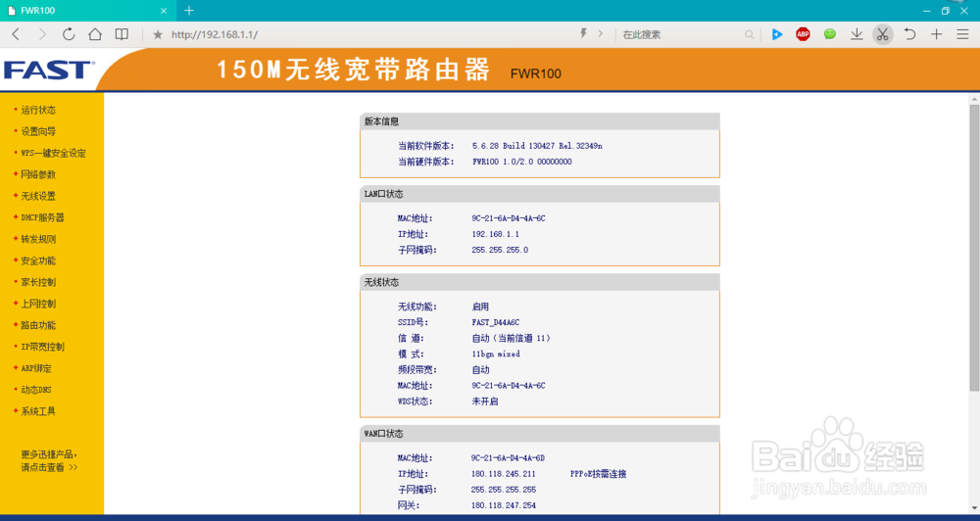Click the 版本信息 section header
Screen dimensions: 980x521
coord(540,121)
